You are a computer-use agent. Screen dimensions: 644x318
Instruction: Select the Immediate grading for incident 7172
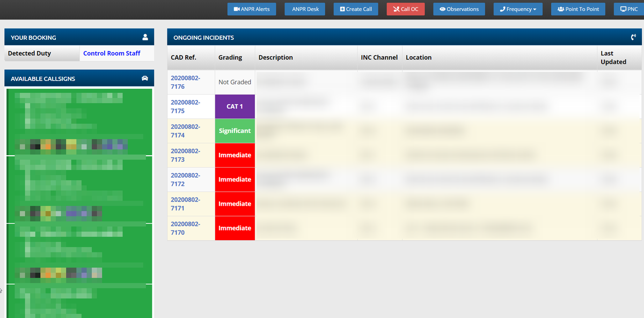235,179
